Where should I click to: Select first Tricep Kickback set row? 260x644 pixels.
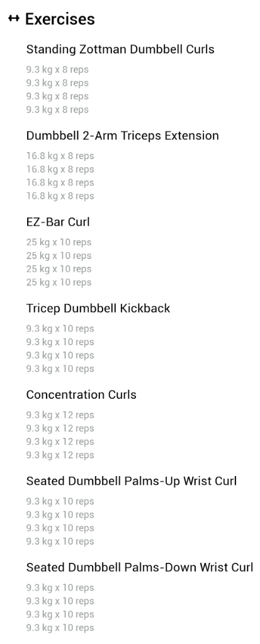coord(60,328)
